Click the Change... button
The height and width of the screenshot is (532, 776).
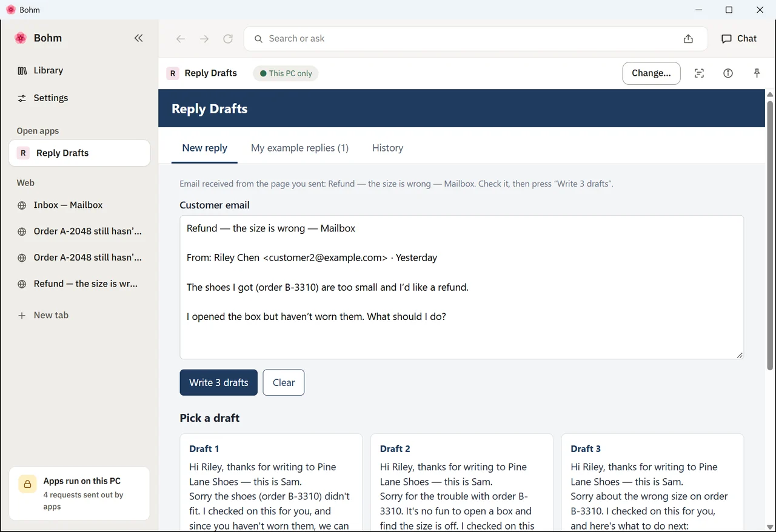(651, 73)
